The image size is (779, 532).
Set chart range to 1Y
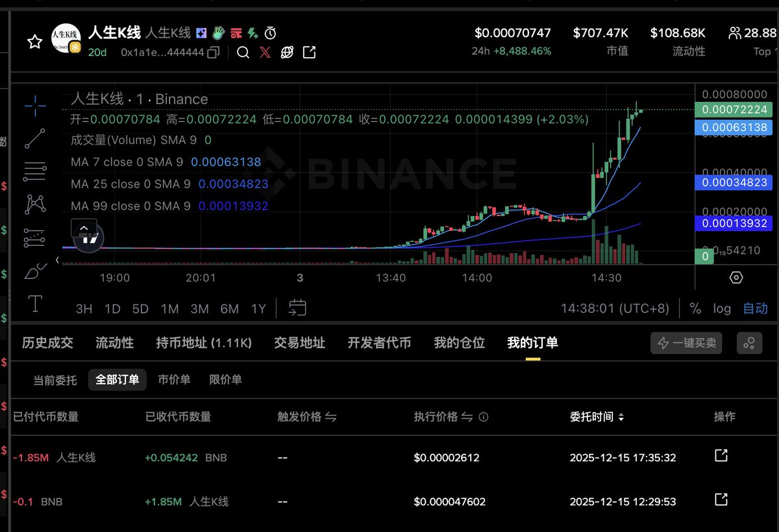pos(258,309)
